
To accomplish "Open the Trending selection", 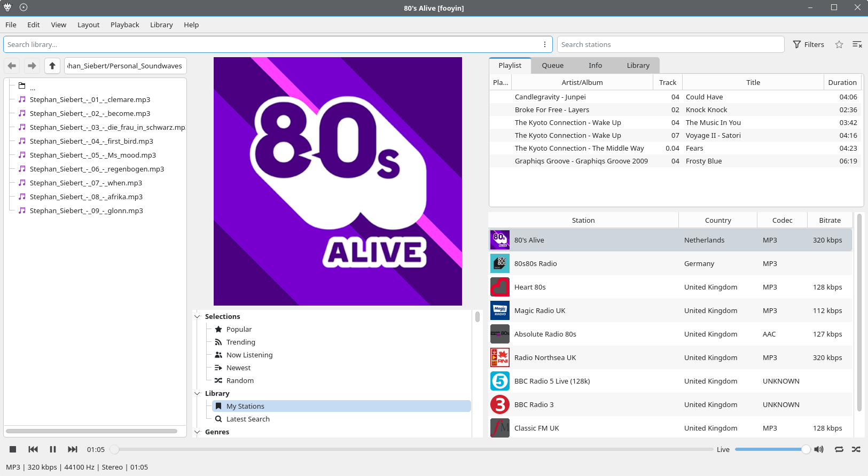I will pyautogui.click(x=240, y=342).
